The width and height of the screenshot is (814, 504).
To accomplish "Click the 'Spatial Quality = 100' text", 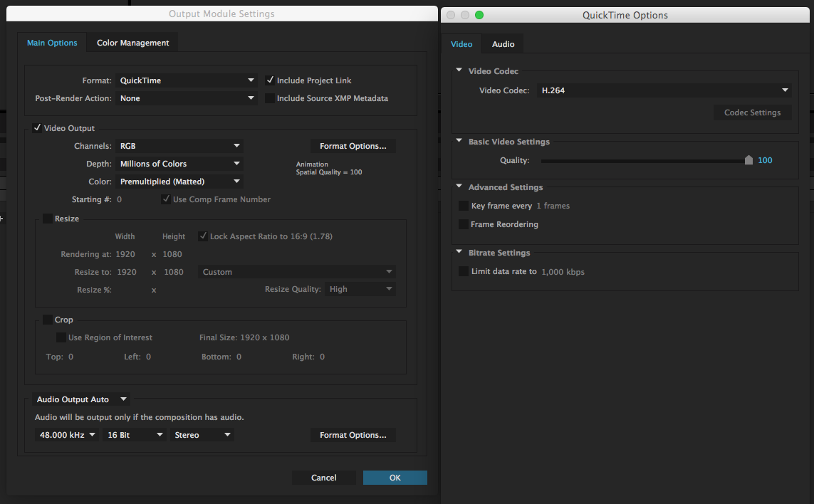I will [328, 172].
